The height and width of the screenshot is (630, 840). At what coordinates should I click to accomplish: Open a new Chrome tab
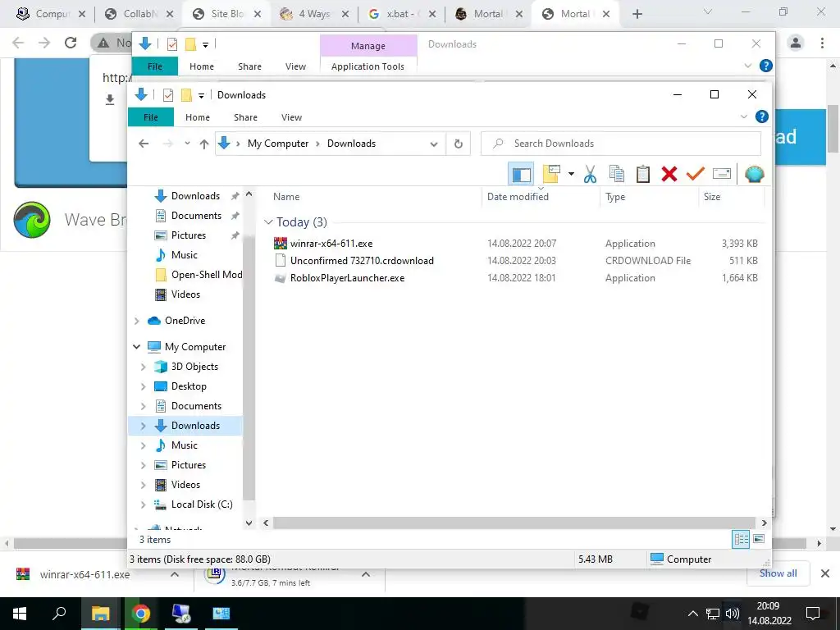(x=637, y=14)
